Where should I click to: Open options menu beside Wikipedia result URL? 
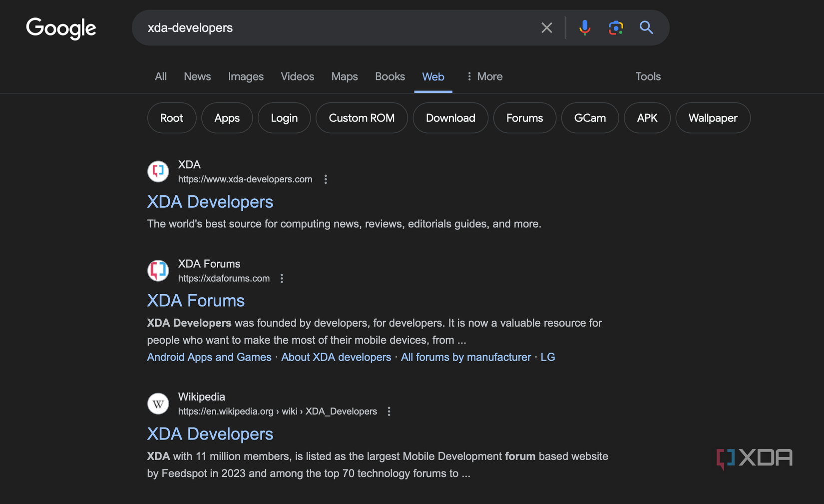[x=389, y=412]
